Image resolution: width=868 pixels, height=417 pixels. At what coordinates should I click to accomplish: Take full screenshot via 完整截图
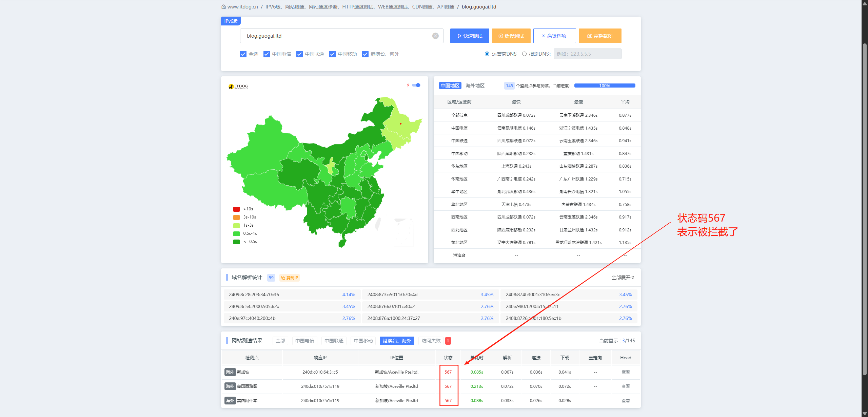click(599, 36)
